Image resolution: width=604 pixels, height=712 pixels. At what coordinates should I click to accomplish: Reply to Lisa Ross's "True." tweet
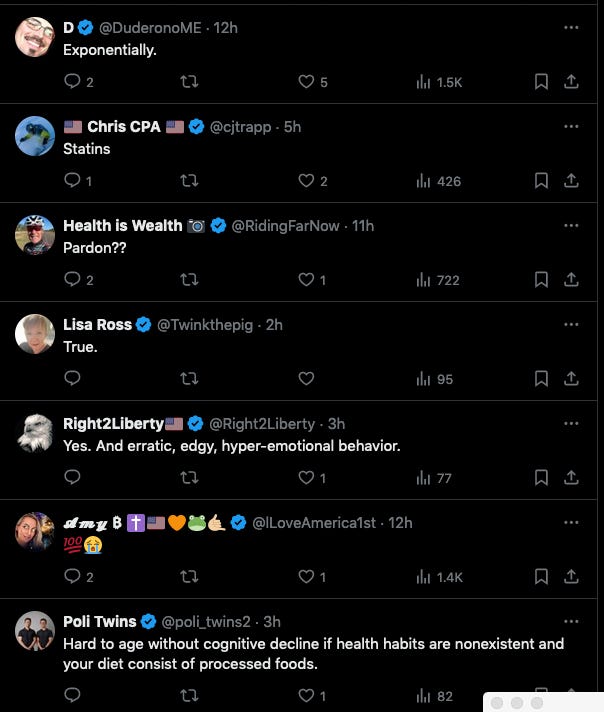click(x=72, y=379)
